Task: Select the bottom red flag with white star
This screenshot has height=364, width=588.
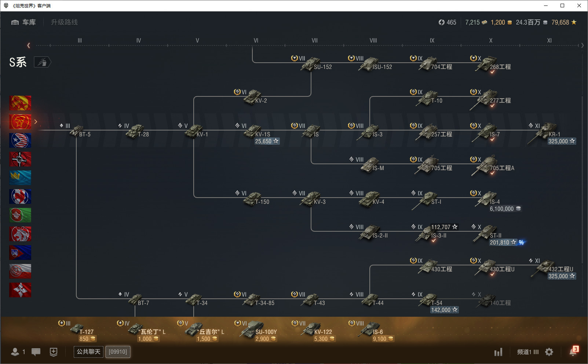Action: [20, 290]
